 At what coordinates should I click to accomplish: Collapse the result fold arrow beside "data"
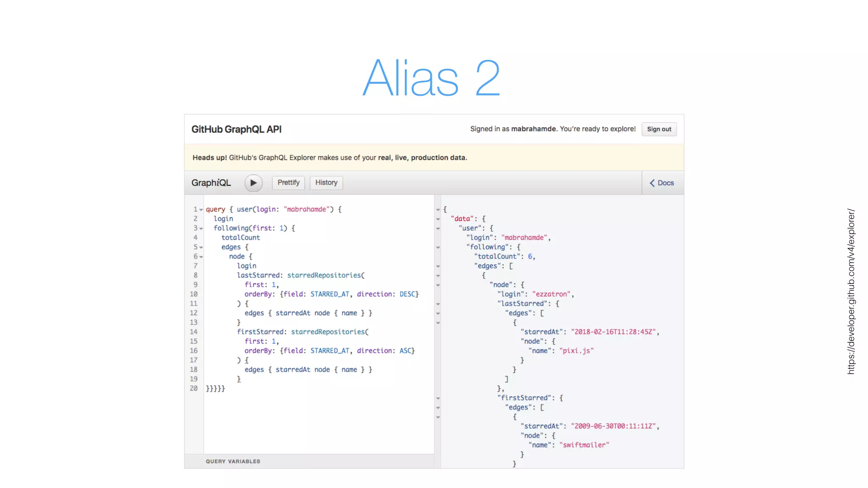tap(438, 219)
